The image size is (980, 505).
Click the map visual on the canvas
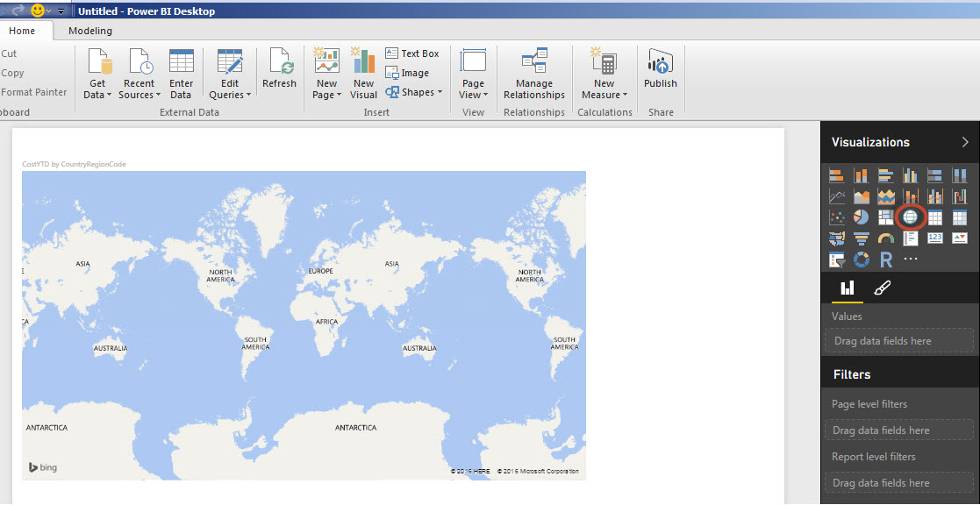pos(304,324)
